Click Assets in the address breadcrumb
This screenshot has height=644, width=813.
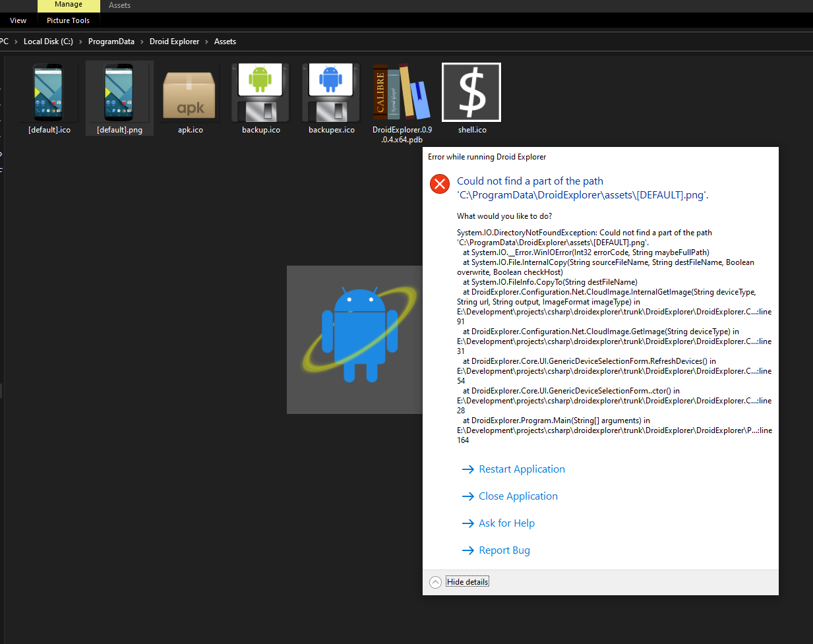(x=225, y=42)
